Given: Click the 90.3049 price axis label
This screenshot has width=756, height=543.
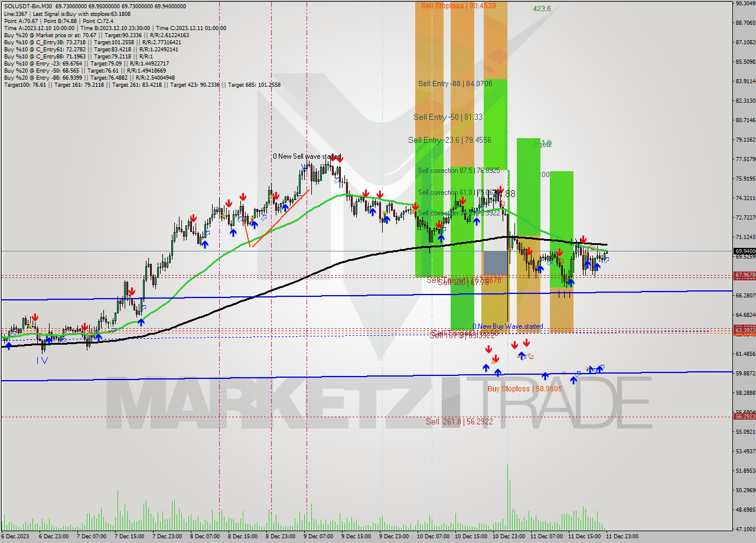Looking at the screenshot, I should point(745,3).
